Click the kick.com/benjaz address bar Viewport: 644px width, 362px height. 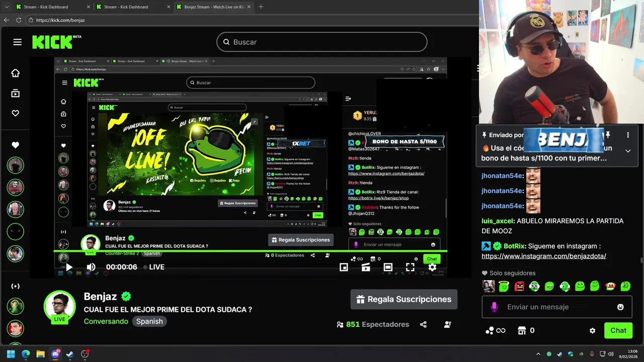[252, 20]
